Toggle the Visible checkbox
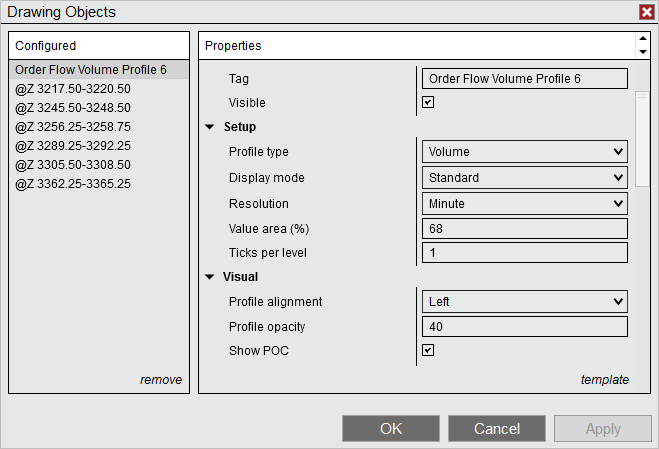Viewport: 659px width, 449px height. coord(428,102)
